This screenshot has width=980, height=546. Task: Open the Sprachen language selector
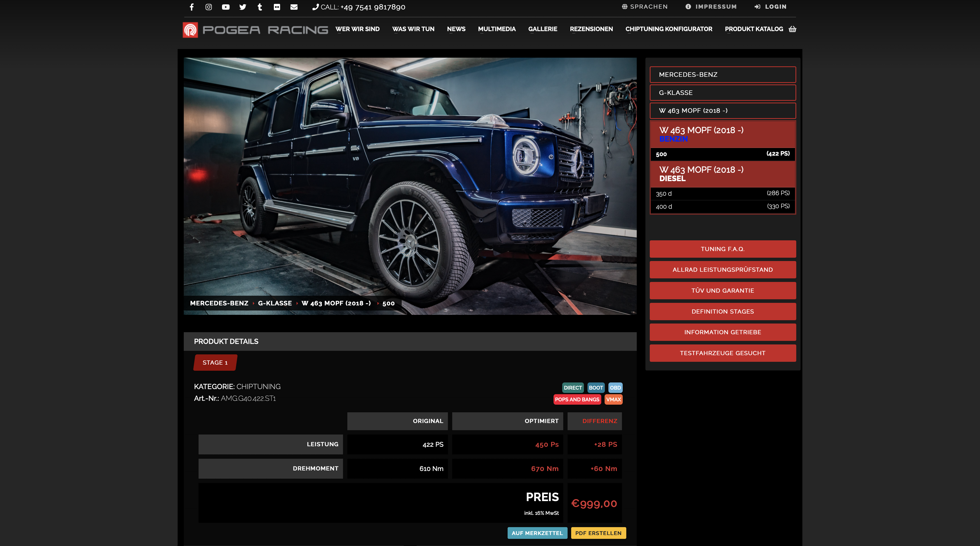(x=644, y=6)
